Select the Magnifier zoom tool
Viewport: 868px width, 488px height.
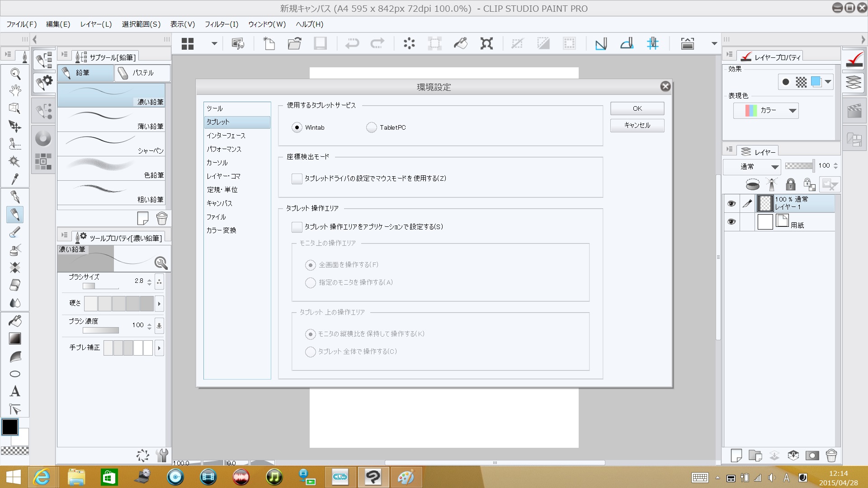(15, 74)
